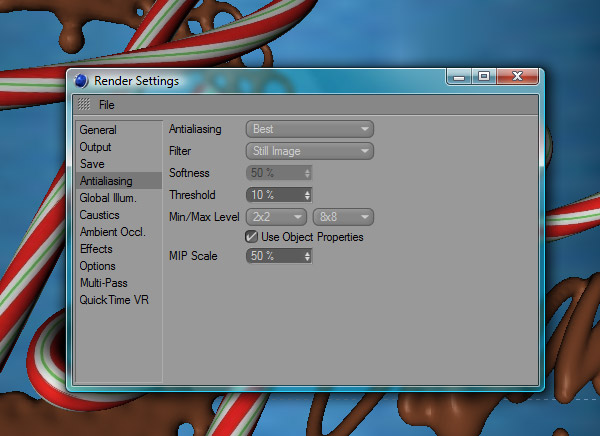The width and height of the screenshot is (600, 436).
Task: Open the Max Level dropdown showing 8x8
Action: pos(343,217)
